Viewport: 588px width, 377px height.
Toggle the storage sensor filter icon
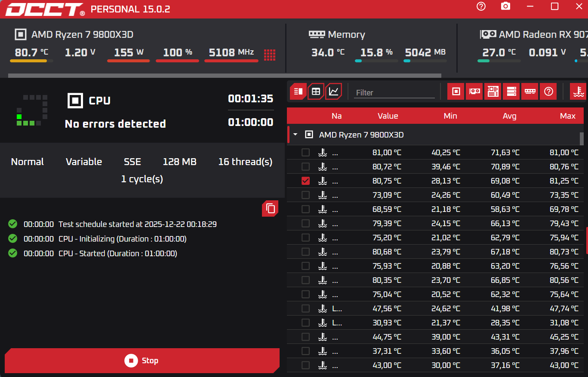point(511,92)
